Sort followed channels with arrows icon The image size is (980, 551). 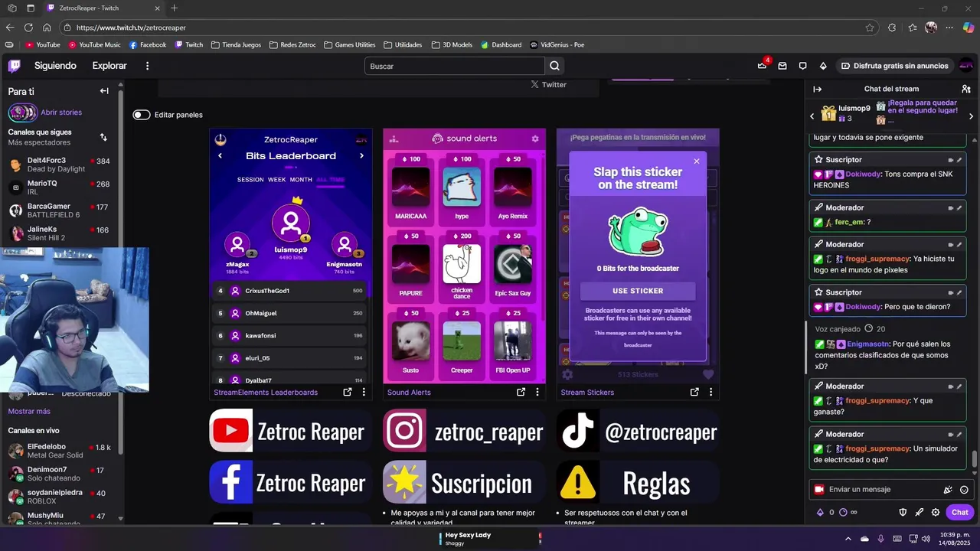pyautogui.click(x=103, y=137)
